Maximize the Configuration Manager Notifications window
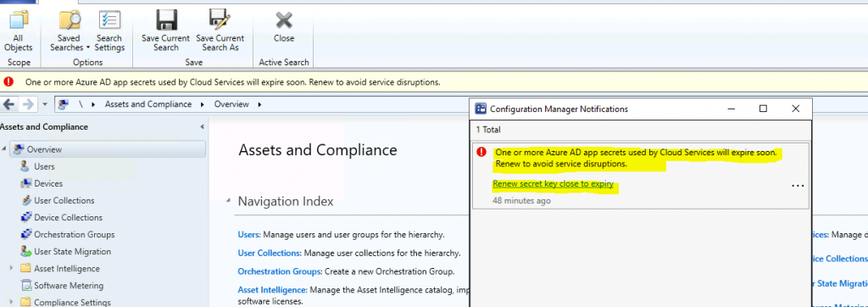 (x=764, y=109)
